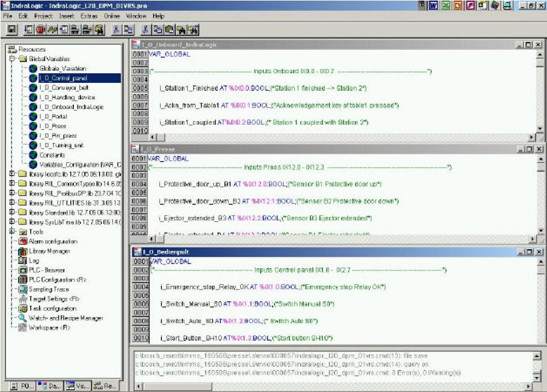Click i_Station1_Finished declaration line
Screen dimensions: 547x392
pos(262,88)
